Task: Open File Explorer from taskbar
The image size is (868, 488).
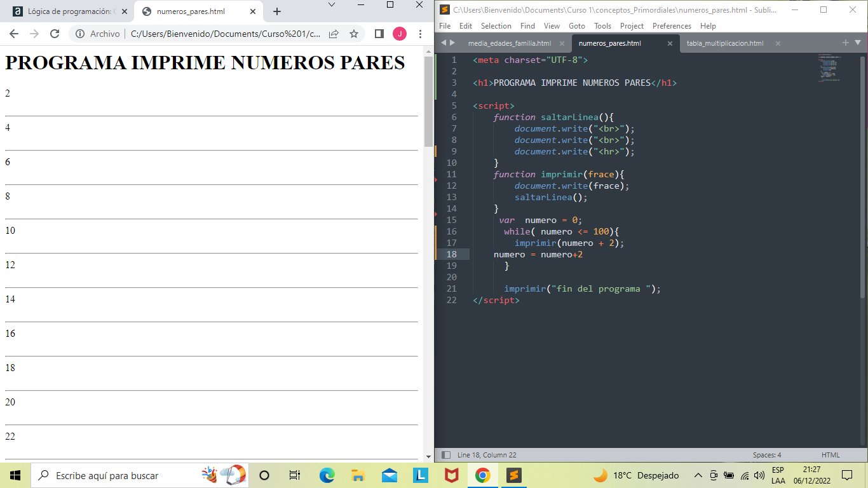Action: [x=358, y=475]
